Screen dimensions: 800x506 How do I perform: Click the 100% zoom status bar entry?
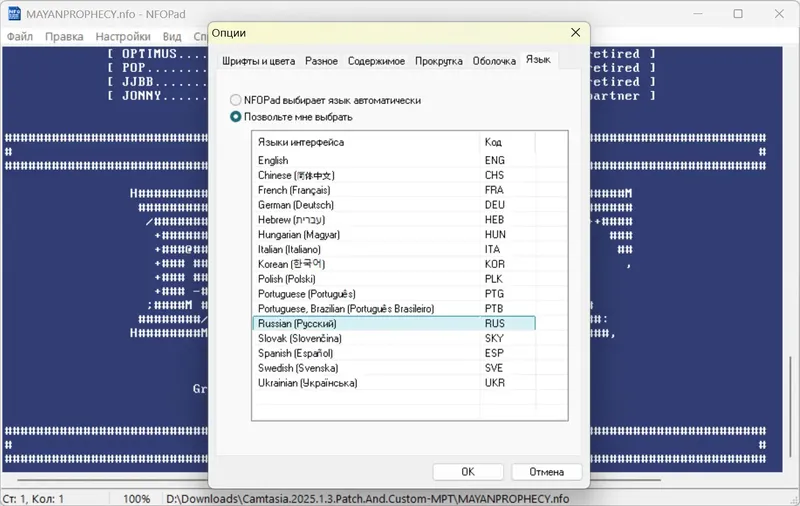pos(136,499)
